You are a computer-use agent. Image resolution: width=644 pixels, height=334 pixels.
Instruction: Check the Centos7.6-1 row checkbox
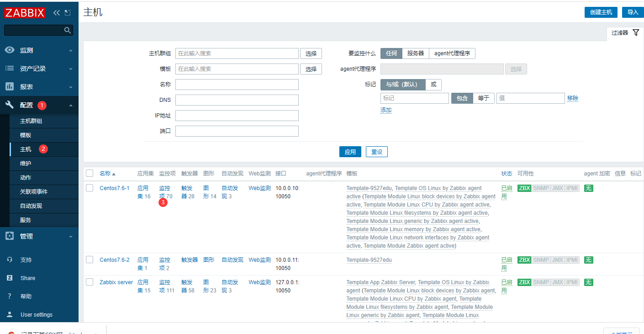click(90, 188)
